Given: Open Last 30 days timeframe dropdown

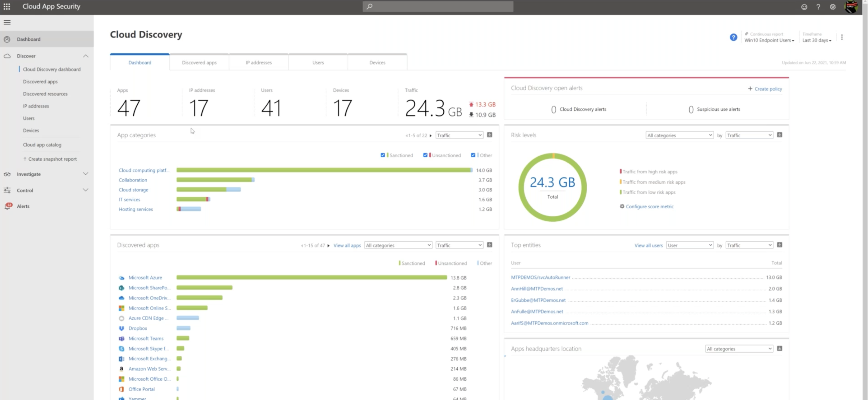Looking at the screenshot, I should 817,40.
